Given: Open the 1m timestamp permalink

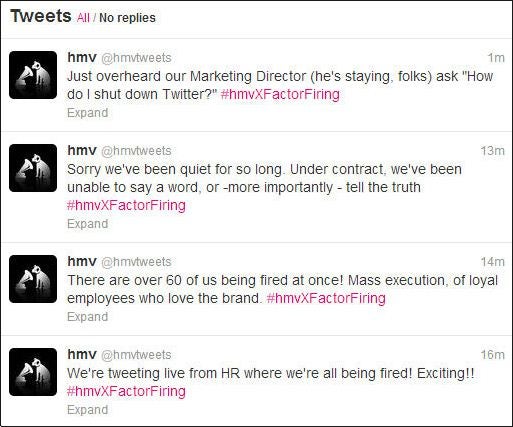Looking at the screenshot, I should [496, 58].
